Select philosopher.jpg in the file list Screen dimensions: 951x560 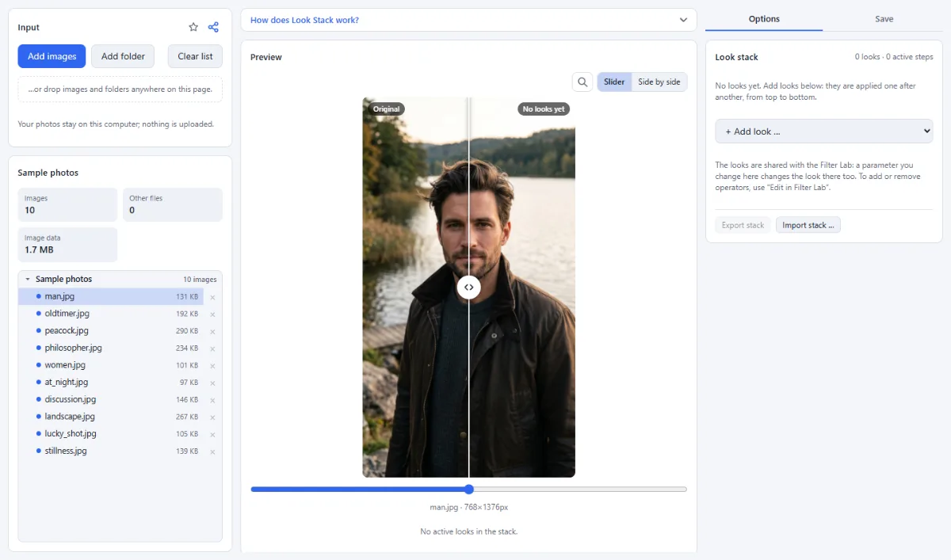coord(111,348)
